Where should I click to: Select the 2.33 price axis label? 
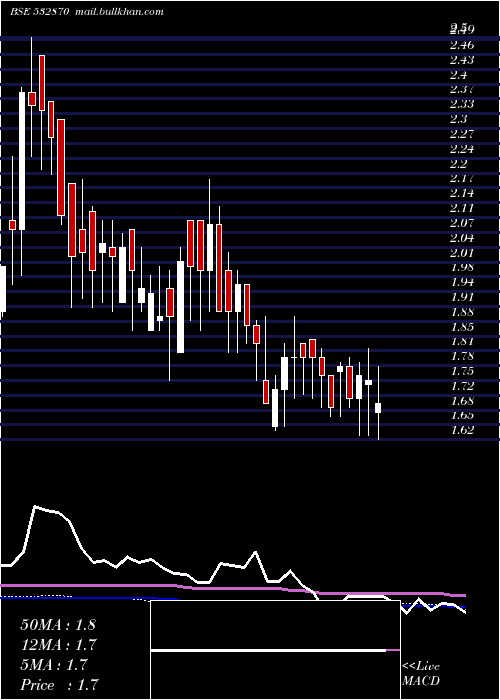[462, 104]
